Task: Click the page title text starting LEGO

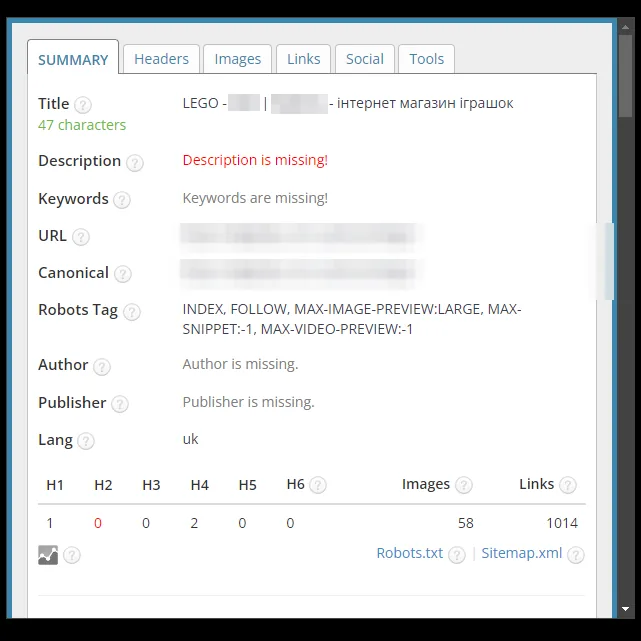Action: pyautogui.click(x=348, y=103)
